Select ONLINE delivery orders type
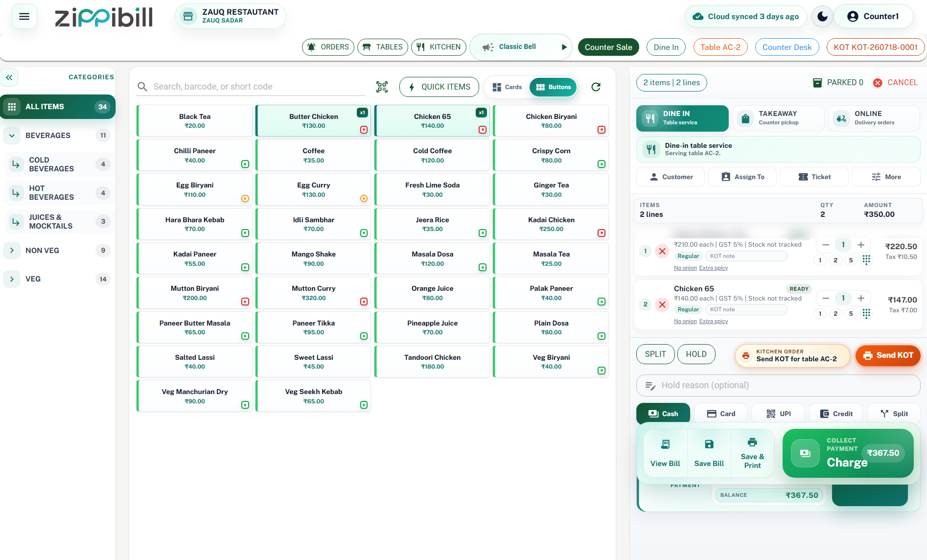927x560 pixels. [874, 118]
